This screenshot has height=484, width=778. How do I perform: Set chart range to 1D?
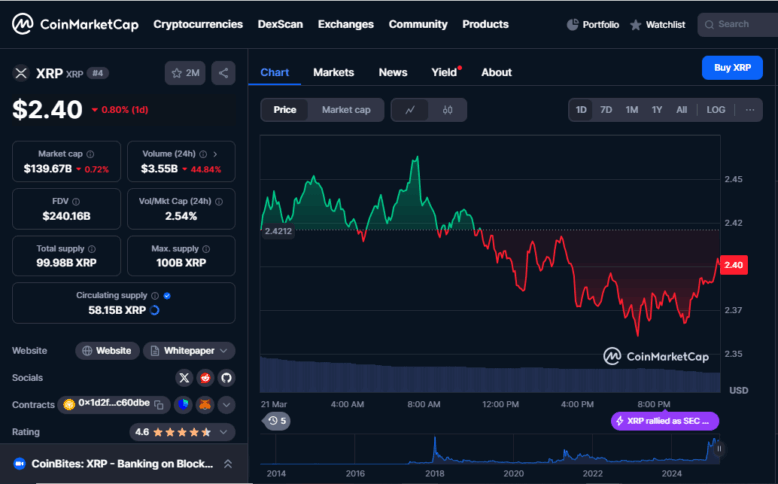pos(581,110)
